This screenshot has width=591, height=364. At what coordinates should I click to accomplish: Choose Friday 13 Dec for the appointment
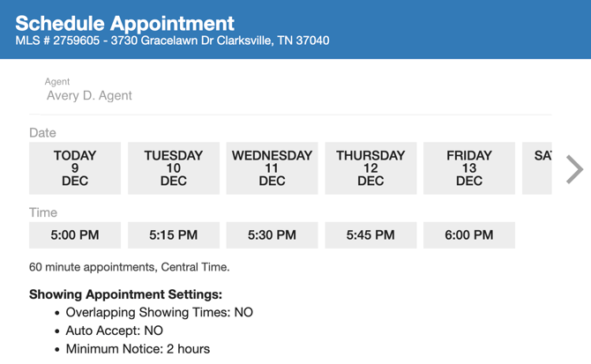pyautogui.click(x=469, y=168)
